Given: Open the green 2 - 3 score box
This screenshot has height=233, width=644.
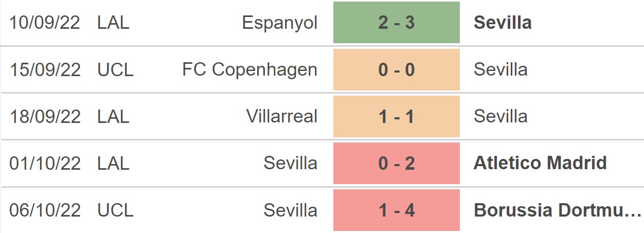Looking at the screenshot, I should tap(396, 23).
